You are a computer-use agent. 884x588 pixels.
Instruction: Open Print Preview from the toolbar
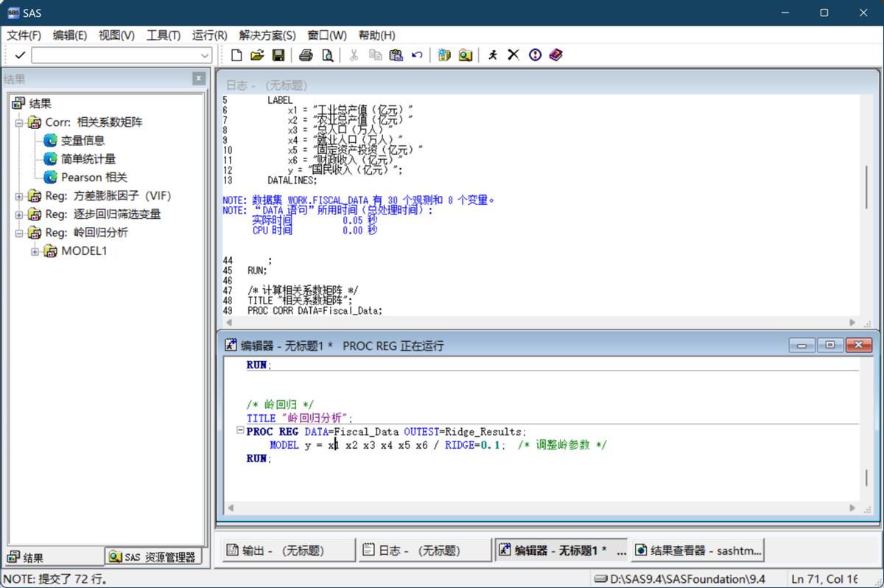tap(327, 55)
